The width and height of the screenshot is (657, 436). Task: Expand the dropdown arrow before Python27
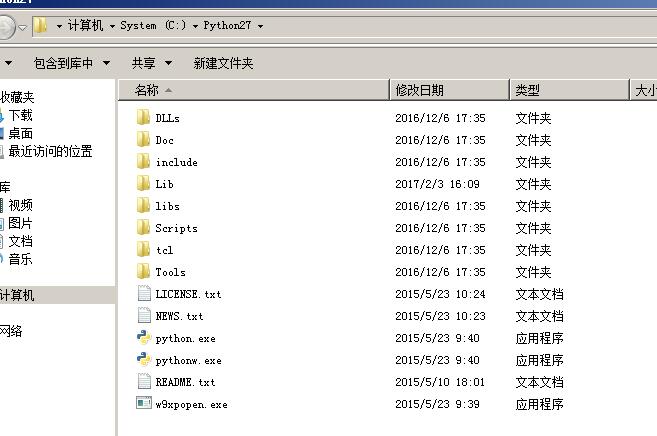coord(195,26)
